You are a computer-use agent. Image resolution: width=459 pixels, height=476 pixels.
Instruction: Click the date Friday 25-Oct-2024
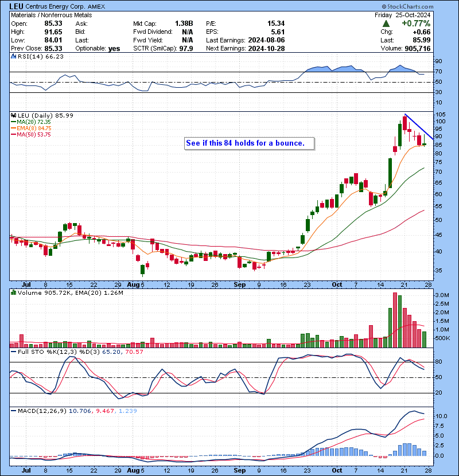(402, 15)
